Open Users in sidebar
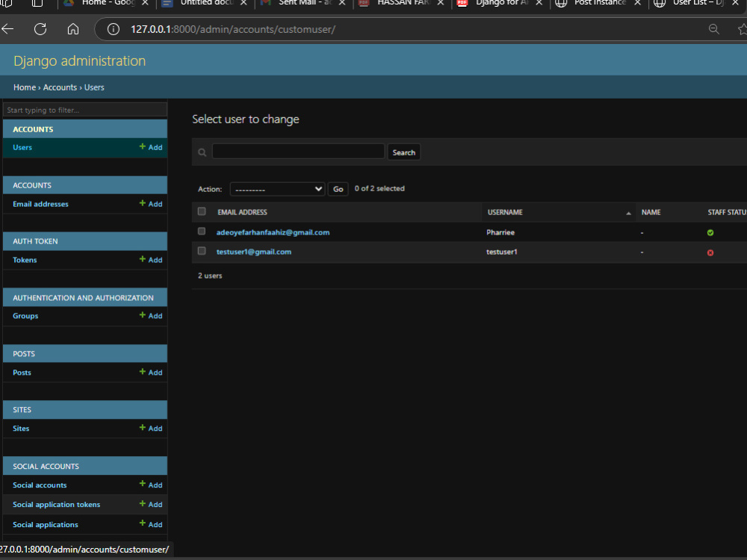Viewport: 747px width, 560px height. pos(22,147)
